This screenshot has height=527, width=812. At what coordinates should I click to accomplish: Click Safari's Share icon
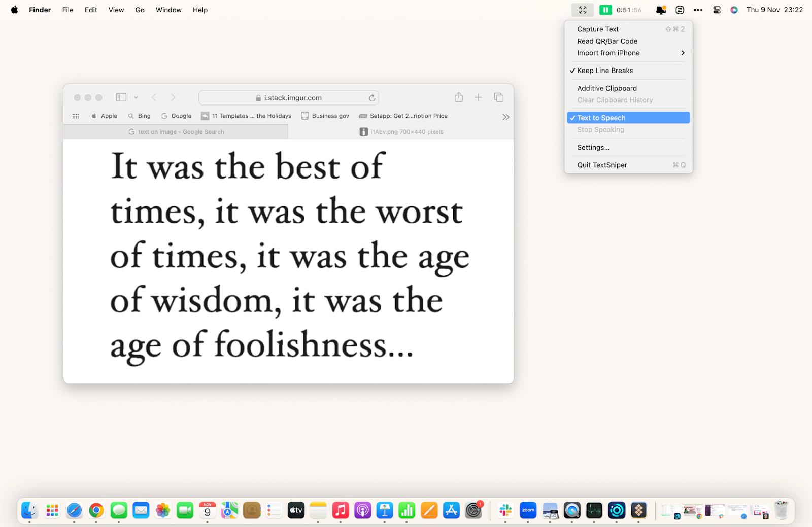pyautogui.click(x=459, y=97)
